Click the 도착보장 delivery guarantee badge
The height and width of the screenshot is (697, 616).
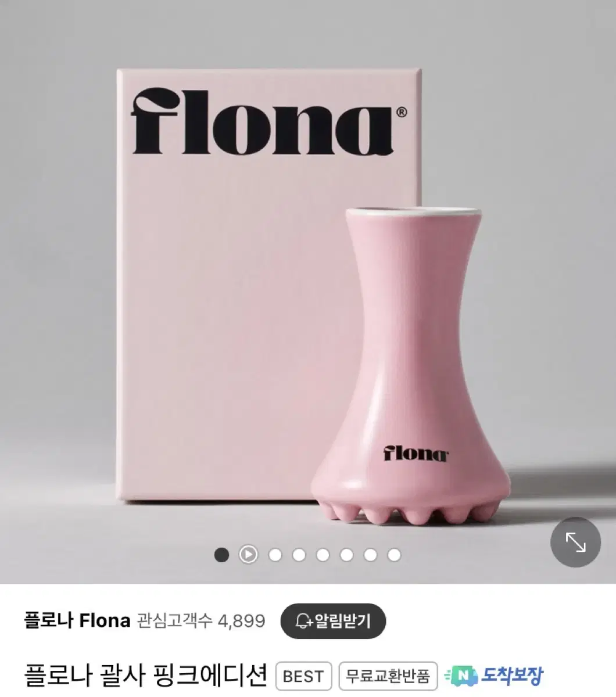pos(493,676)
